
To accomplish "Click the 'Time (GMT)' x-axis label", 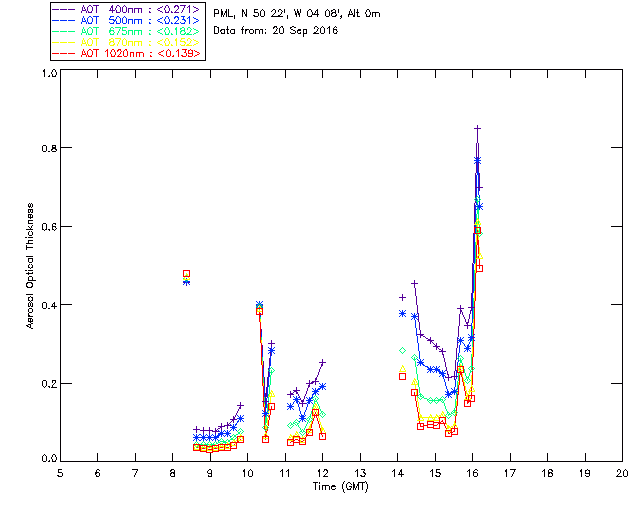I will (340, 487).
